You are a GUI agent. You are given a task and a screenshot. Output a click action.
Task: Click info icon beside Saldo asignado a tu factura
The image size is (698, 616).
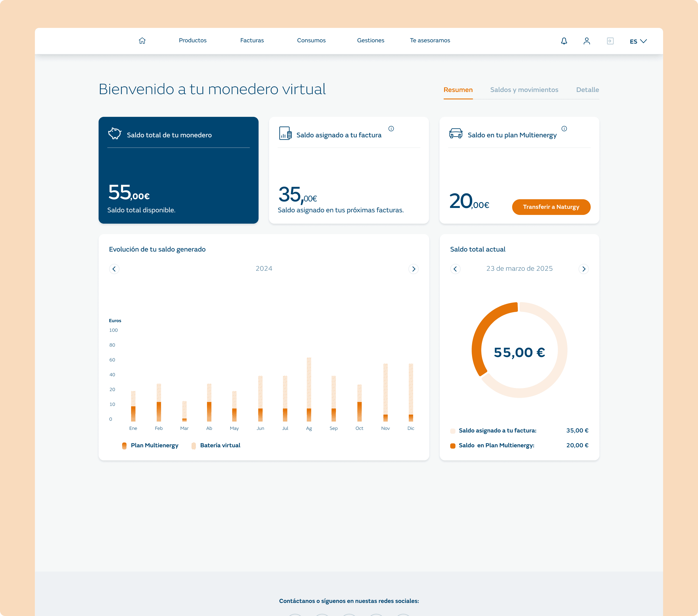[391, 129]
